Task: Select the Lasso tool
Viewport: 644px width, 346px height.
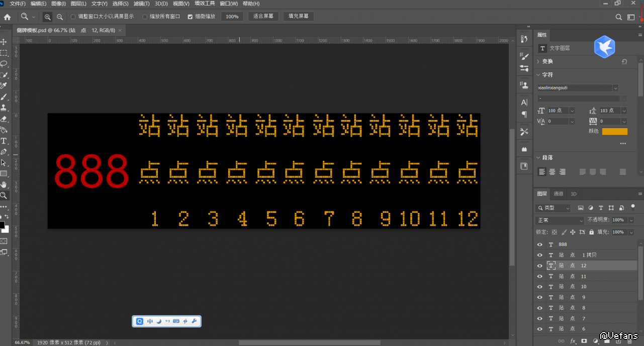Action: (4, 64)
